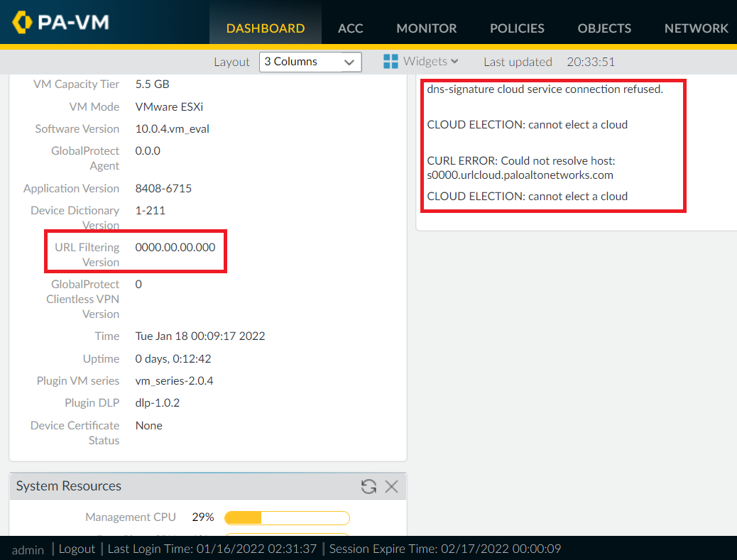The image size is (737, 560).
Task: Click the Layout label in toolbar
Action: click(231, 62)
